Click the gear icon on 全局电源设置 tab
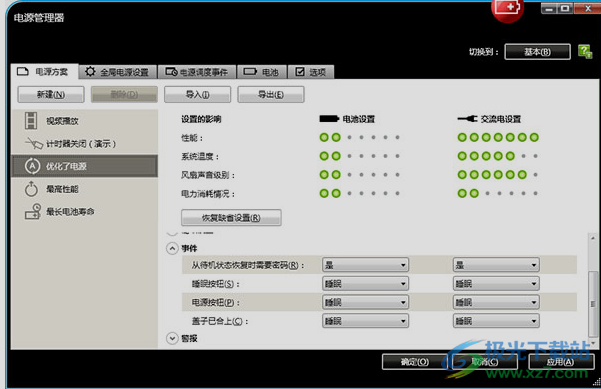 click(90, 71)
